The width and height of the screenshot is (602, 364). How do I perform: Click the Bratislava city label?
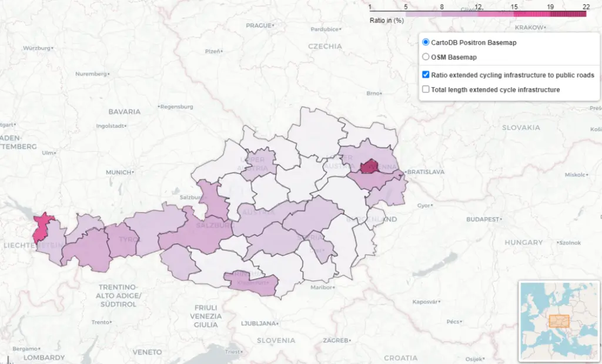[425, 172]
